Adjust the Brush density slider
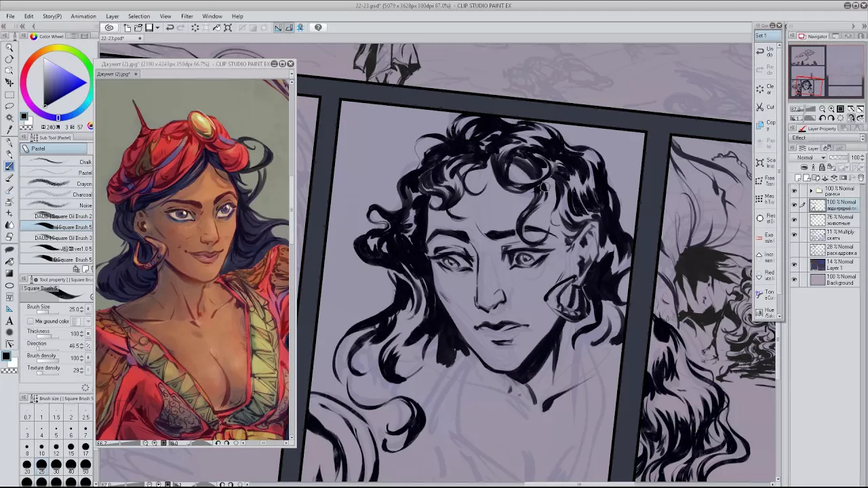868x488 pixels. point(47,359)
